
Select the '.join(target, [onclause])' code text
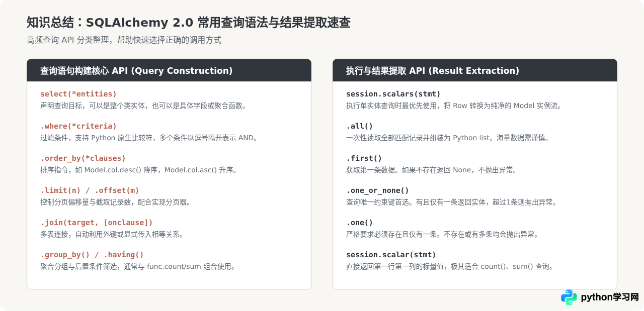coord(97,223)
